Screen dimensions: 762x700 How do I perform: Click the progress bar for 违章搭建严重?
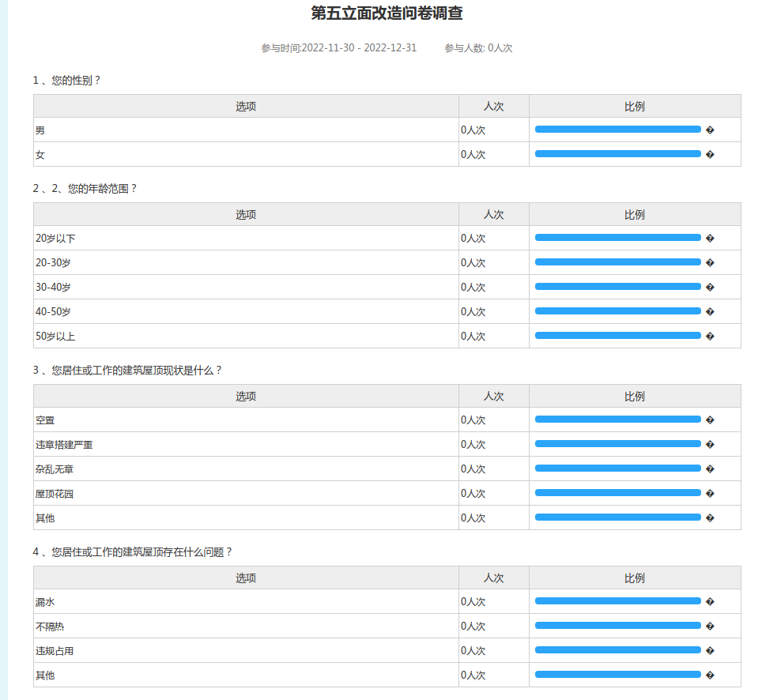(617, 444)
